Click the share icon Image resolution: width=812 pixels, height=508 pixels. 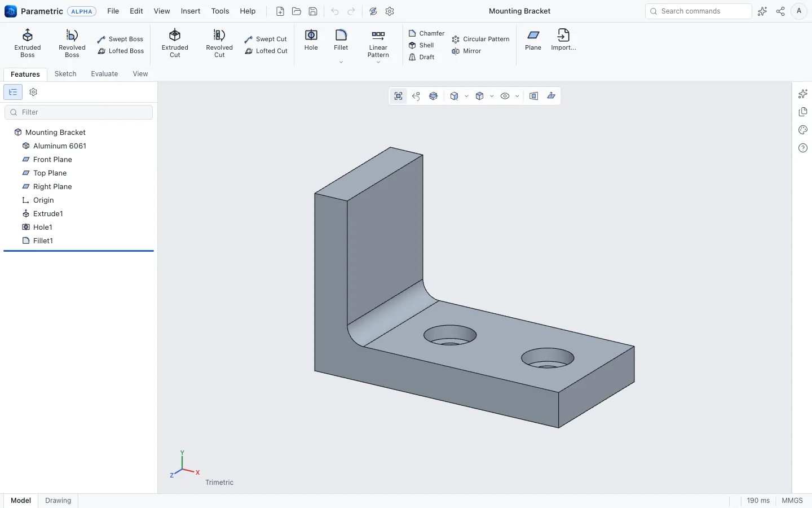(x=780, y=11)
